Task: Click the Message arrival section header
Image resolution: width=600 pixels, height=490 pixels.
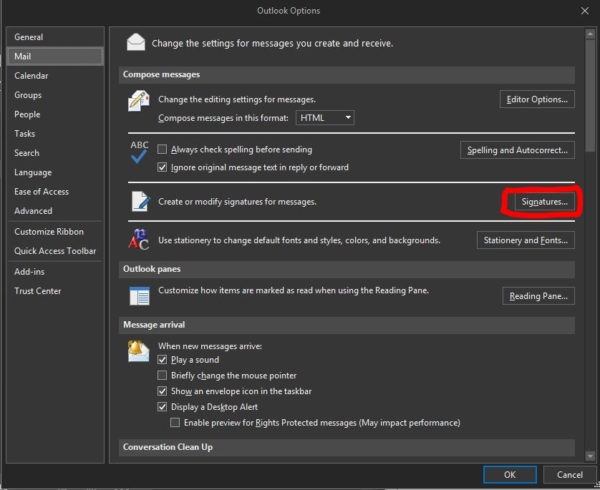Action: click(x=347, y=325)
